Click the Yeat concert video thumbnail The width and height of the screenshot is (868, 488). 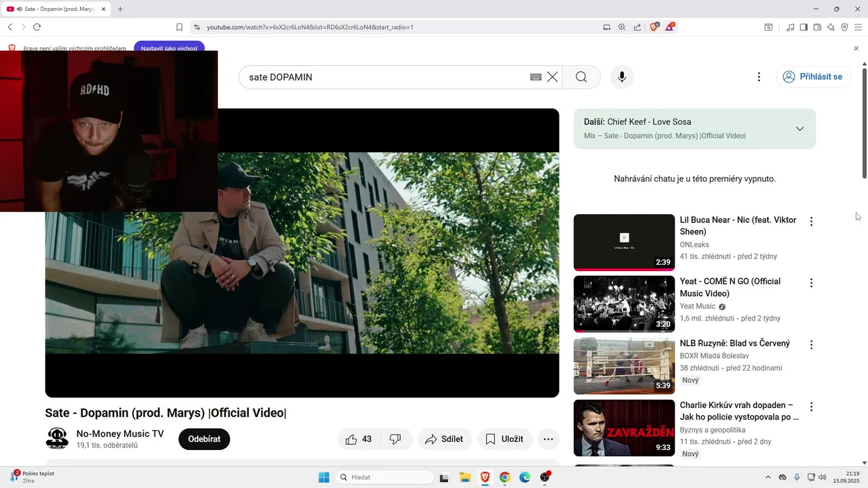624,304
